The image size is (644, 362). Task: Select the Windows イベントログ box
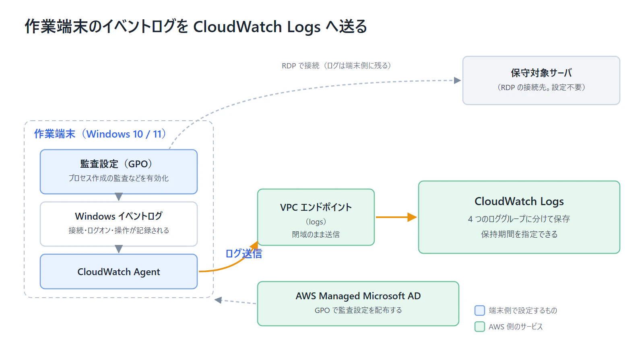[x=119, y=224]
